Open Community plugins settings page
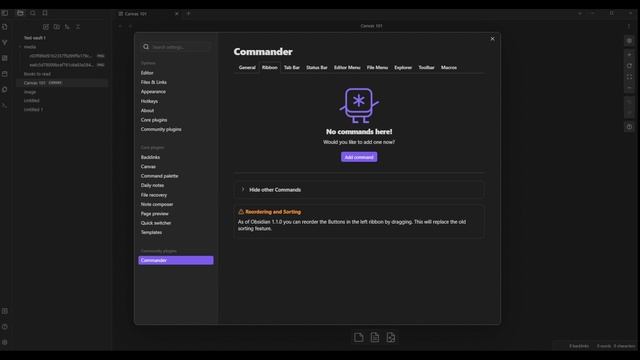The height and width of the screenshot is (360, 640). click(176, 129)
